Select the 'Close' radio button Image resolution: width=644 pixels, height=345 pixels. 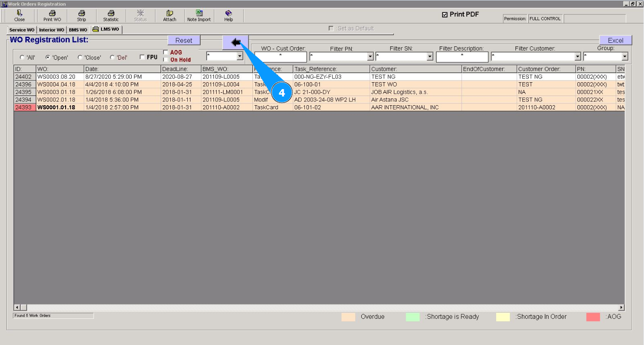pyautogui.click(x=80, y=57)
